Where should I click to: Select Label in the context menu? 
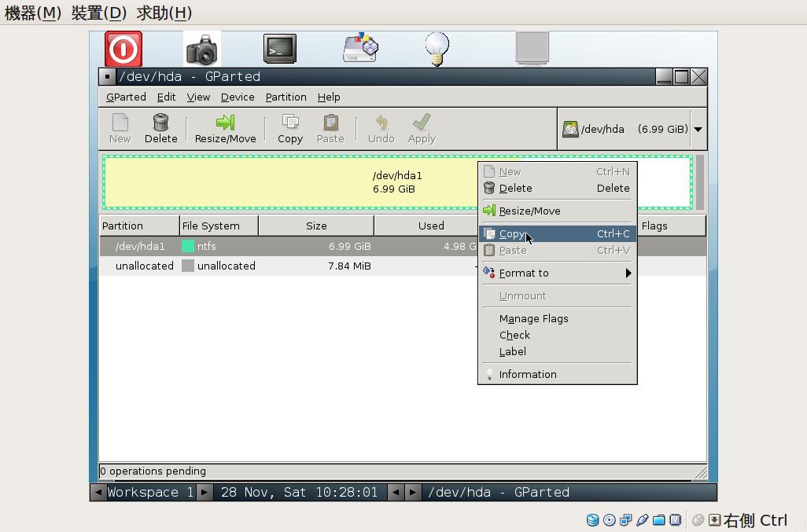click(x=558, y=351)
